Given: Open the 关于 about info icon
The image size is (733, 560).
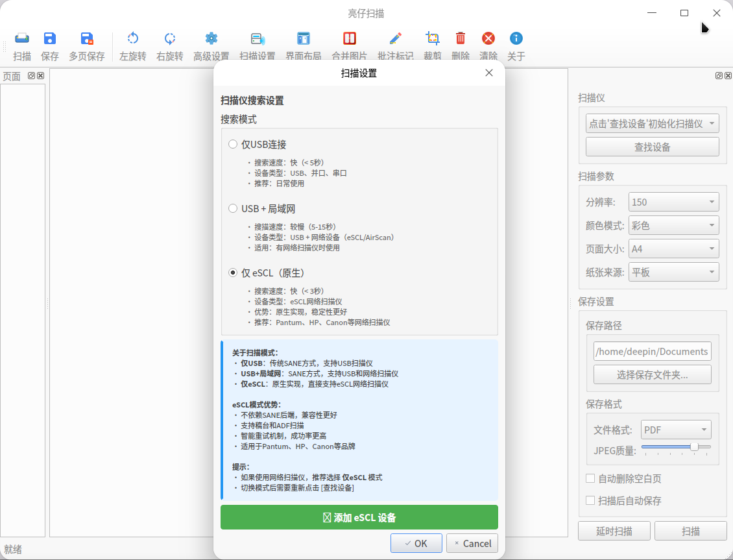Looking at the screenshot, I should point(516,38).
